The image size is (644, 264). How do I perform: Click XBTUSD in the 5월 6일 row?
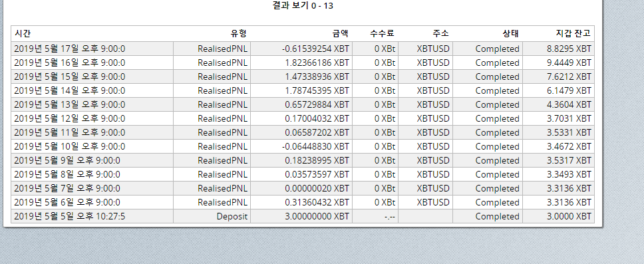[426, 202]
